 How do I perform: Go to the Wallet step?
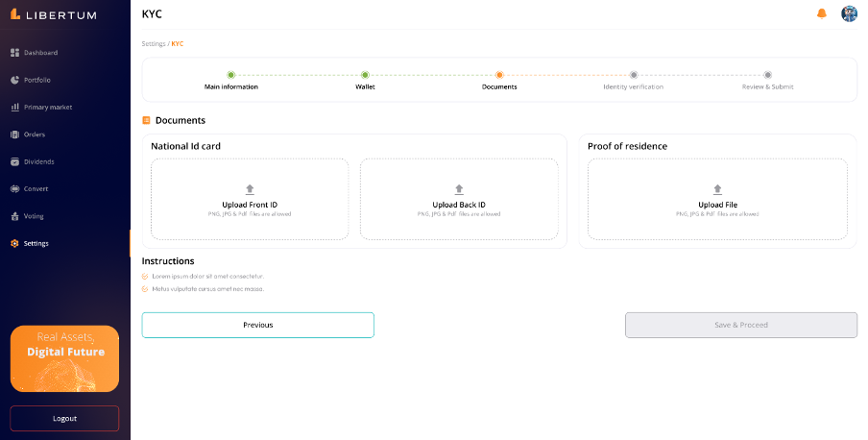tap(365, 75)
